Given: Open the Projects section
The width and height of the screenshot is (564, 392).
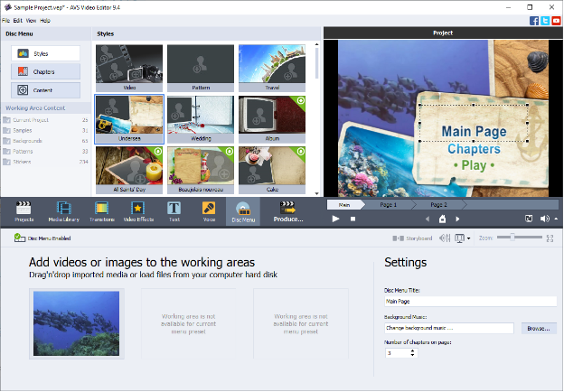Looking at the screenshot, I should click(24, 211).
